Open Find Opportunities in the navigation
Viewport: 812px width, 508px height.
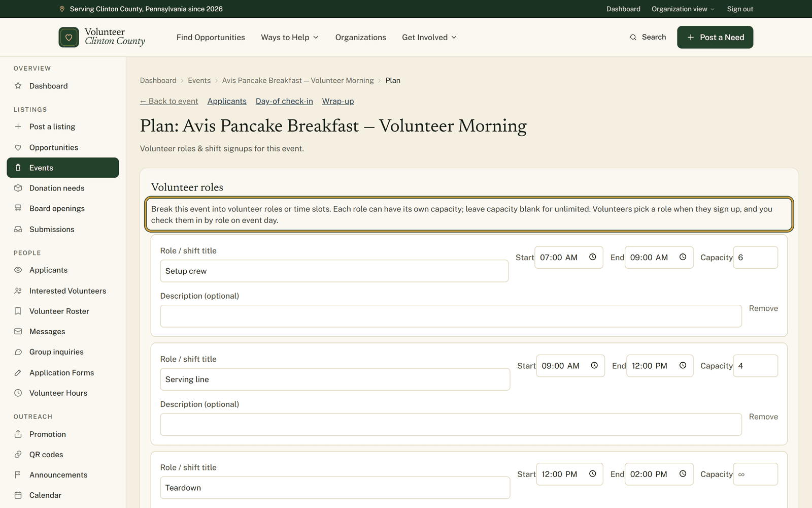point(211,37)
